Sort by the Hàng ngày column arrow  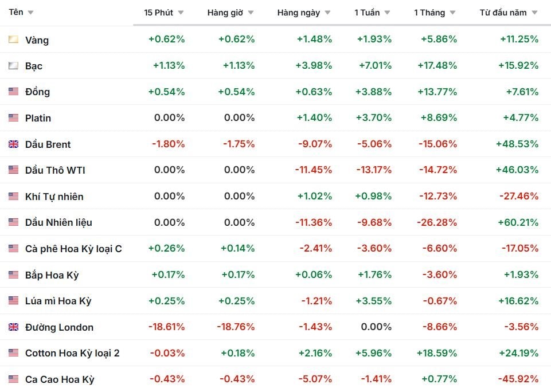pyautogui.click(x=327, y=13)
